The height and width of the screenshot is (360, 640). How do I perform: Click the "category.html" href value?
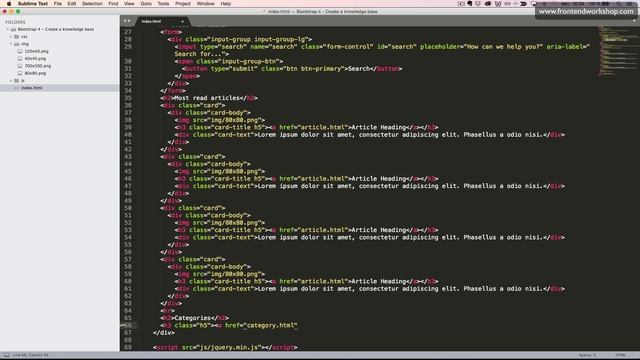point(271,325)
